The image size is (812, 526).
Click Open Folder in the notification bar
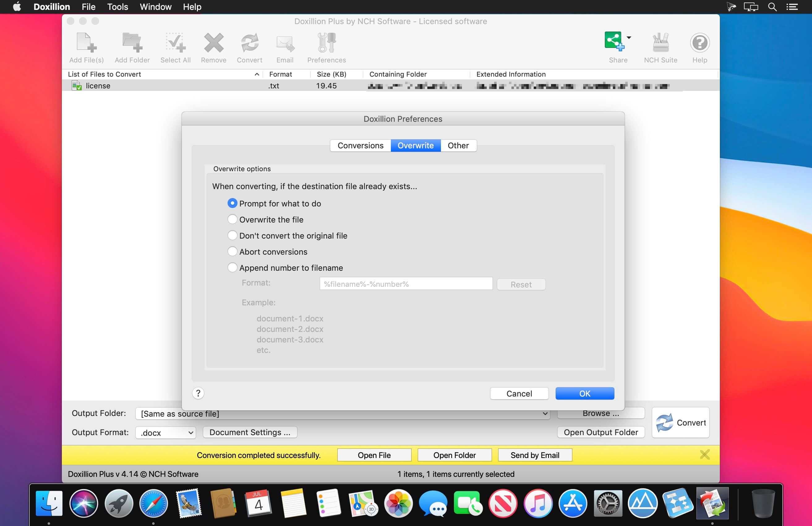point(455,455)
